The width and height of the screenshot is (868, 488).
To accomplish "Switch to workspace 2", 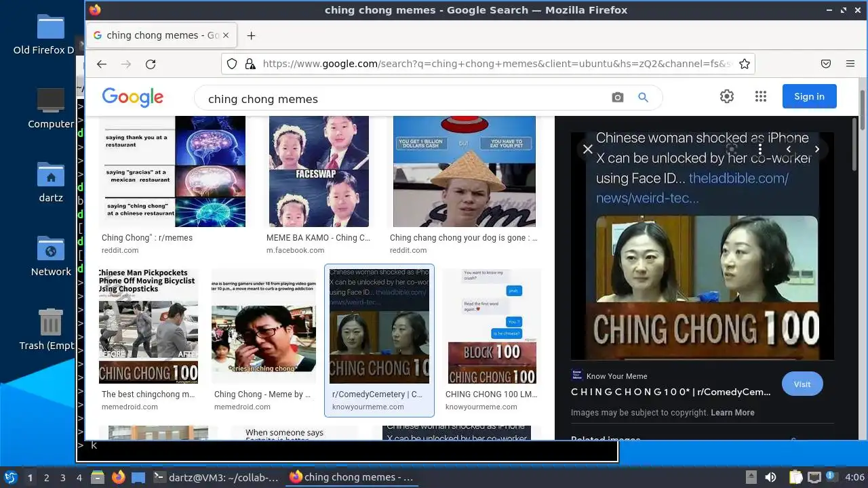I will [x=46, y=478].
